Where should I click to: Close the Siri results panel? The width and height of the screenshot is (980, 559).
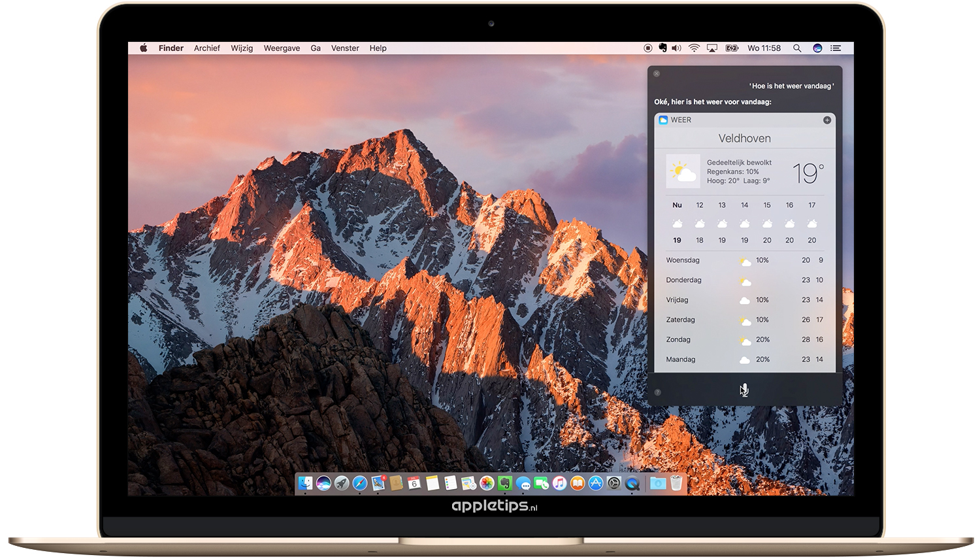(x=657, y=74)
